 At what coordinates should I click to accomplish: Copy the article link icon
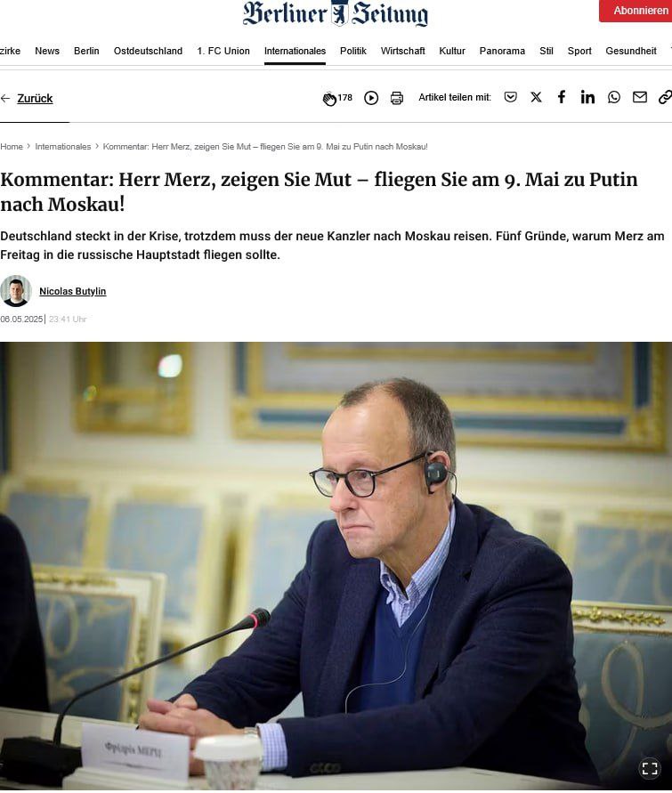666,97
